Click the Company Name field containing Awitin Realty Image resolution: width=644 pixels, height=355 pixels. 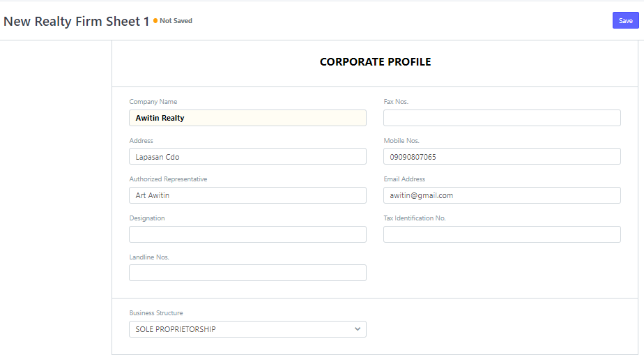[247, 118]
